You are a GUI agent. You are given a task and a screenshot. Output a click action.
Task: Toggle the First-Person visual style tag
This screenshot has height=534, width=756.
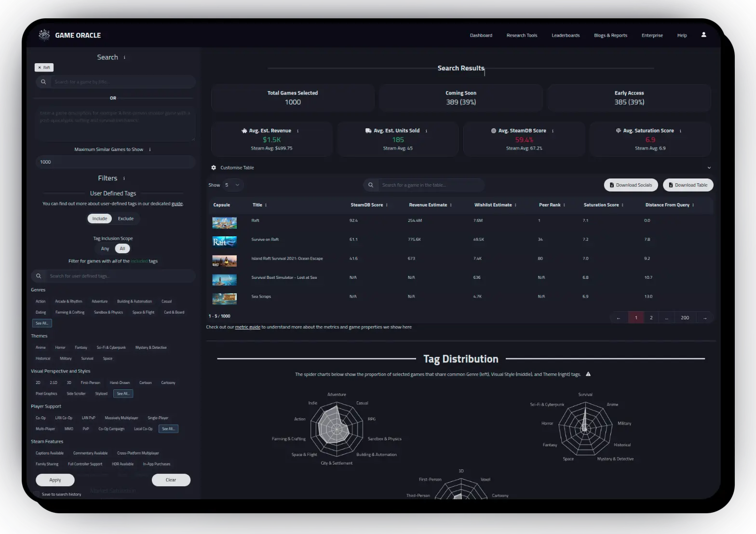pos(91,383)
